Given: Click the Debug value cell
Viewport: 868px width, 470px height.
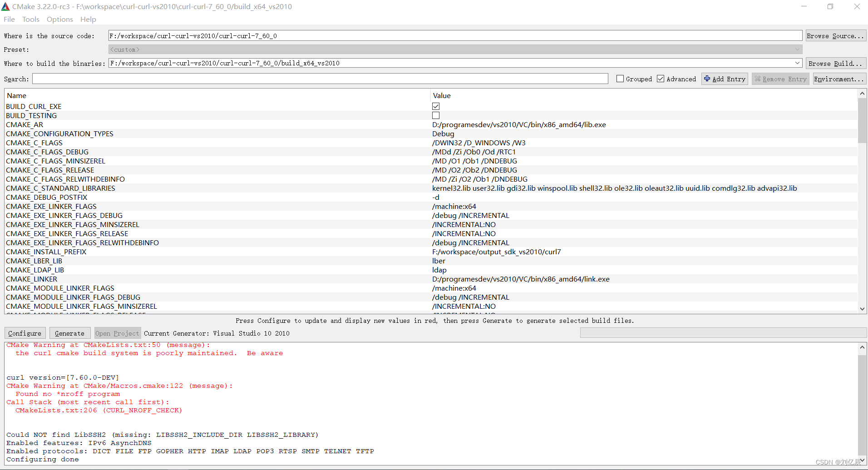Looking at the screenshot, I should (443, 134).
